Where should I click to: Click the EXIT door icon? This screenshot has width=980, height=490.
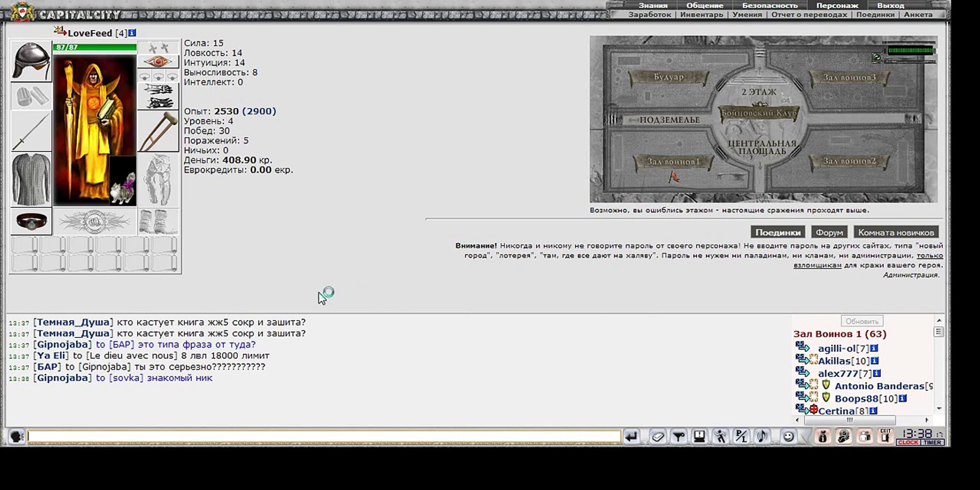885,436
